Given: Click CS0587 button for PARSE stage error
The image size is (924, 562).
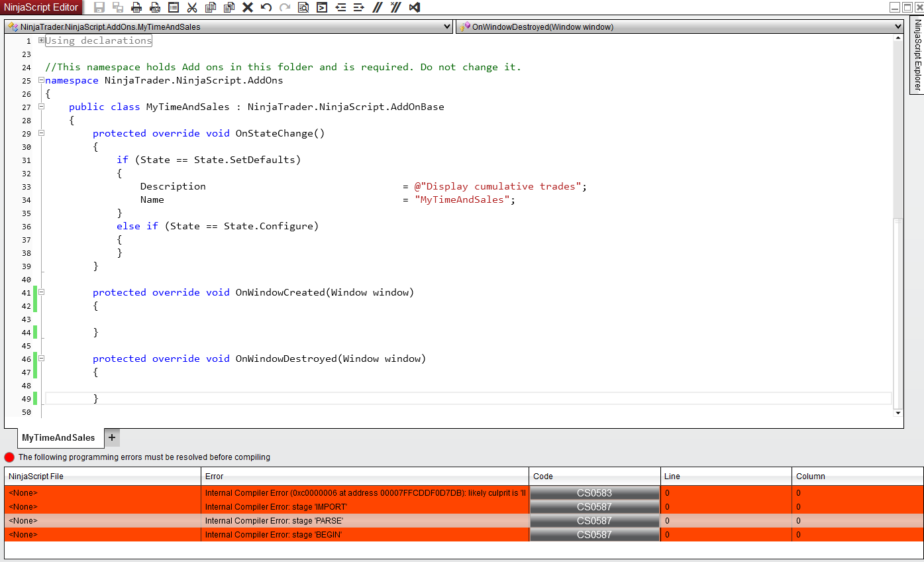Looking at the screenshot, I should [x=594, y=521].
